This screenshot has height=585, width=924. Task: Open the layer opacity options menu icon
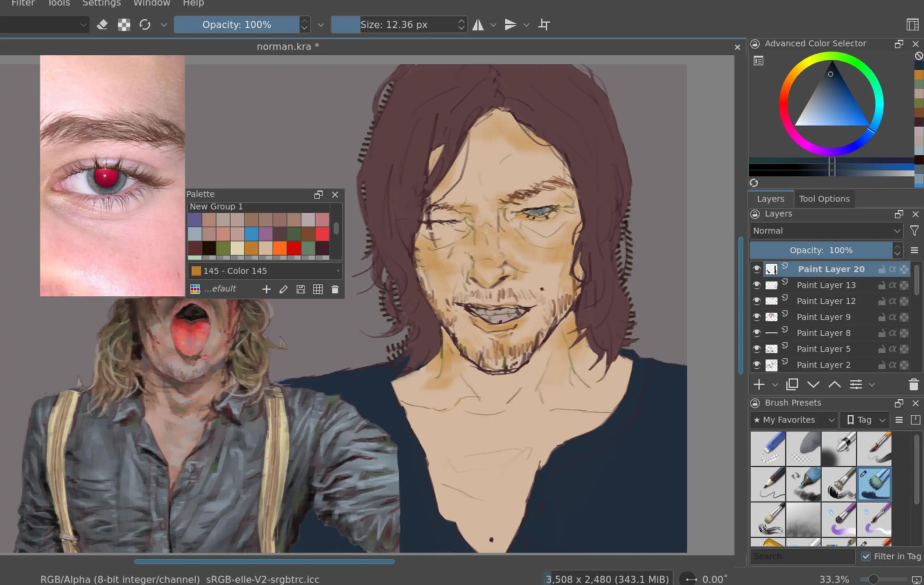pyautogui.click(x=914, y=250)
